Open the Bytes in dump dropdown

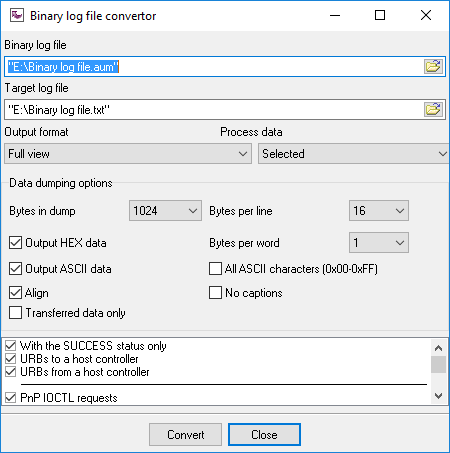coord(165,211)
